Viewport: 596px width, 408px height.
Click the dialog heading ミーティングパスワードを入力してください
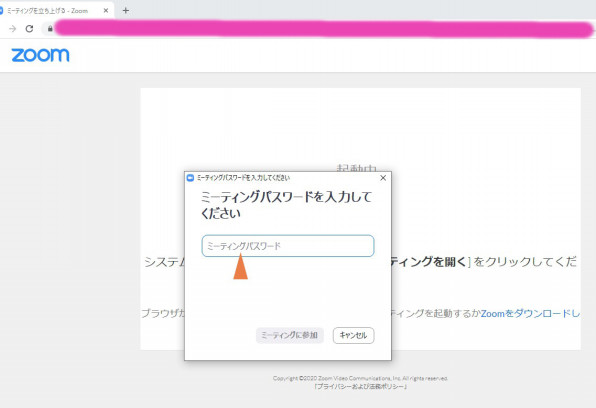tap(286, 205)
